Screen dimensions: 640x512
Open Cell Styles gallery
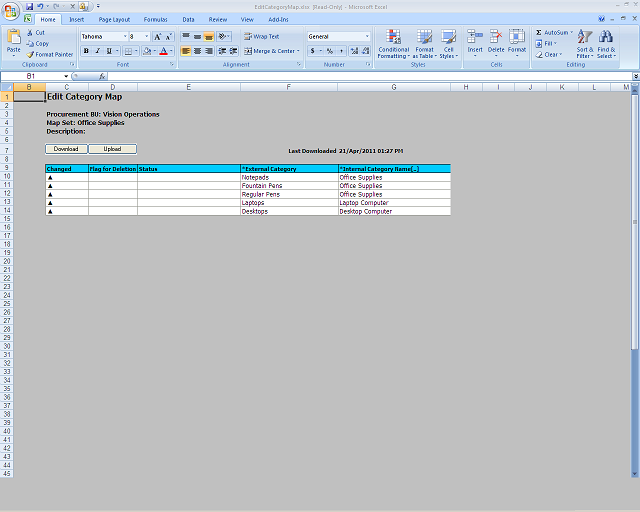pyautogui.click(x=449, y=44)
